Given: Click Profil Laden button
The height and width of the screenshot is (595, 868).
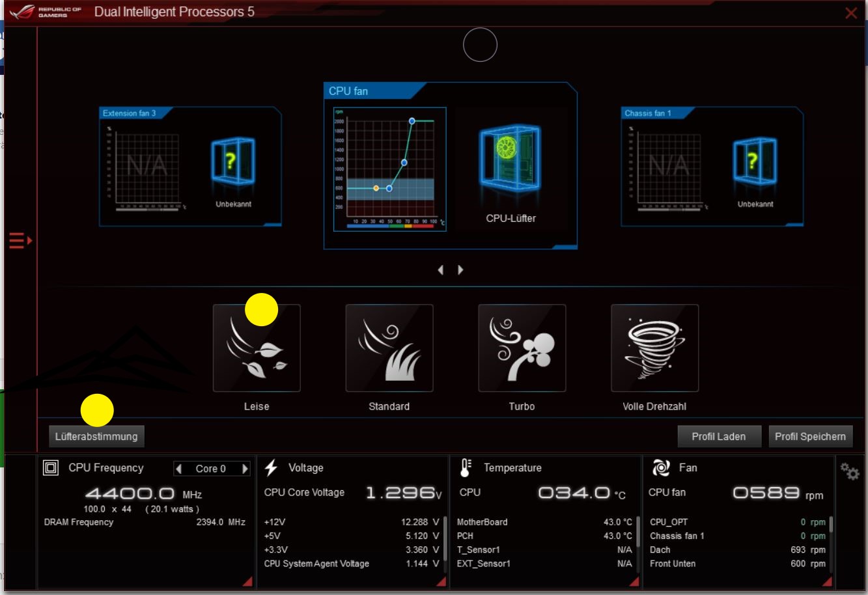Looking at the screenshot, I should click(719, 437).
